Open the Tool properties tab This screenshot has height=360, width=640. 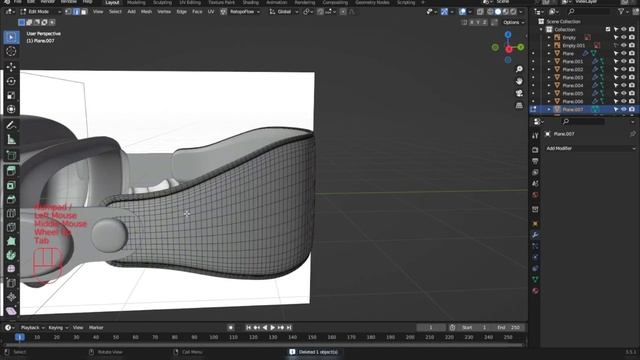tap(535, 136)
